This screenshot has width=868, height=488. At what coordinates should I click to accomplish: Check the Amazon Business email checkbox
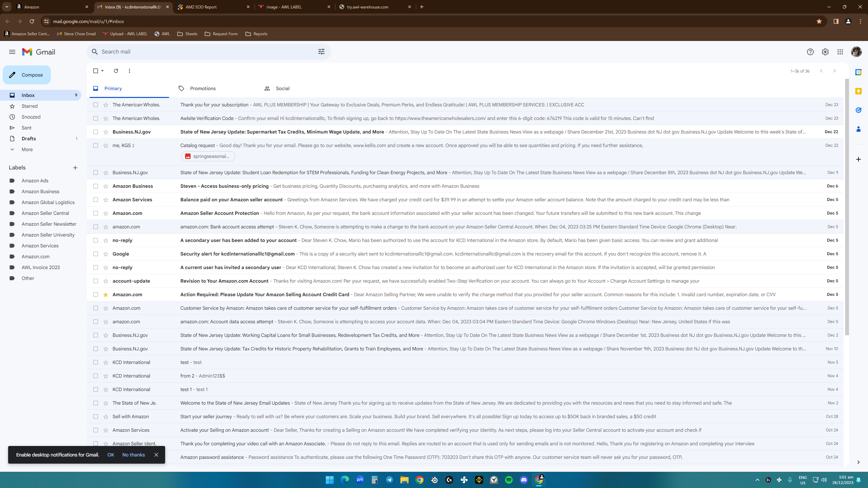click(96, 186)
